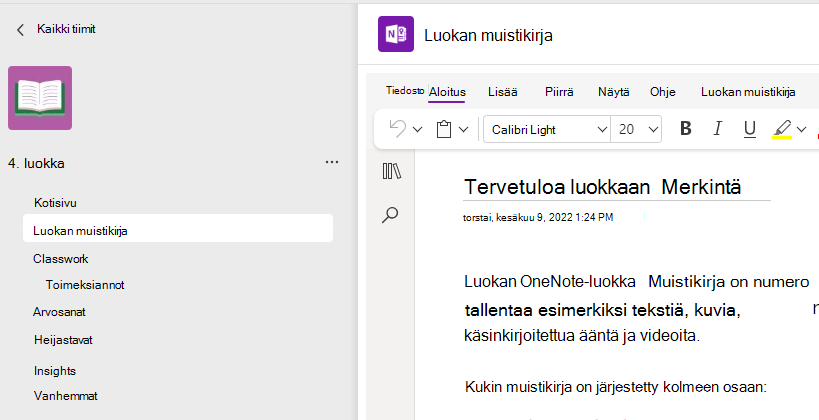Switch to the Näytä ribbon tab
Viewport: 819px width, 420px height.
coord(613,92)
